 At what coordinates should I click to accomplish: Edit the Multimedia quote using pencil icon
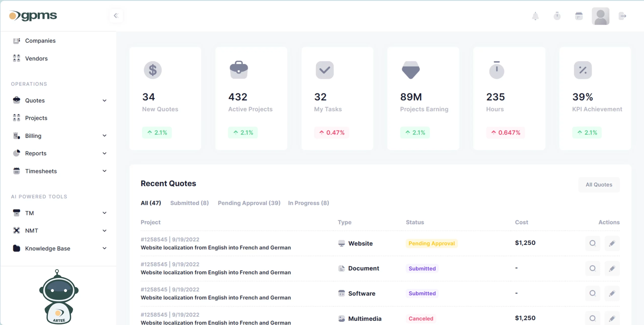613,318
